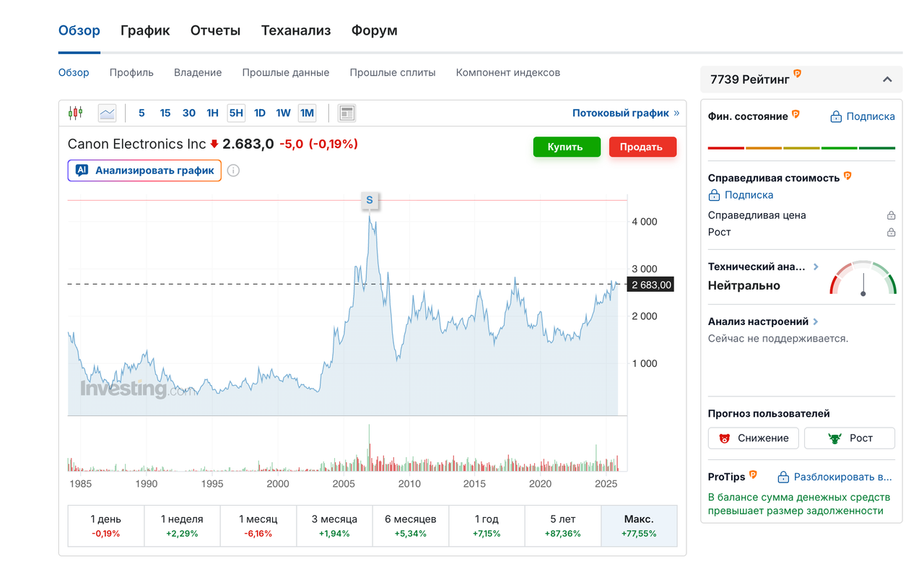
Task: Switch to candlestick chart type icon
Action: click(x=76, y=113)
